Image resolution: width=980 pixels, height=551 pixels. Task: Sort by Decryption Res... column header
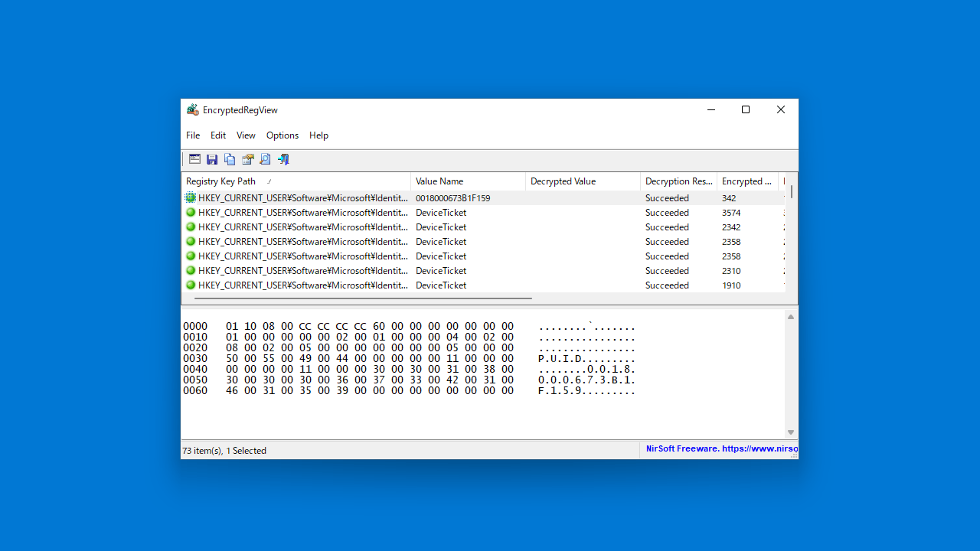[x=679, y=181]
